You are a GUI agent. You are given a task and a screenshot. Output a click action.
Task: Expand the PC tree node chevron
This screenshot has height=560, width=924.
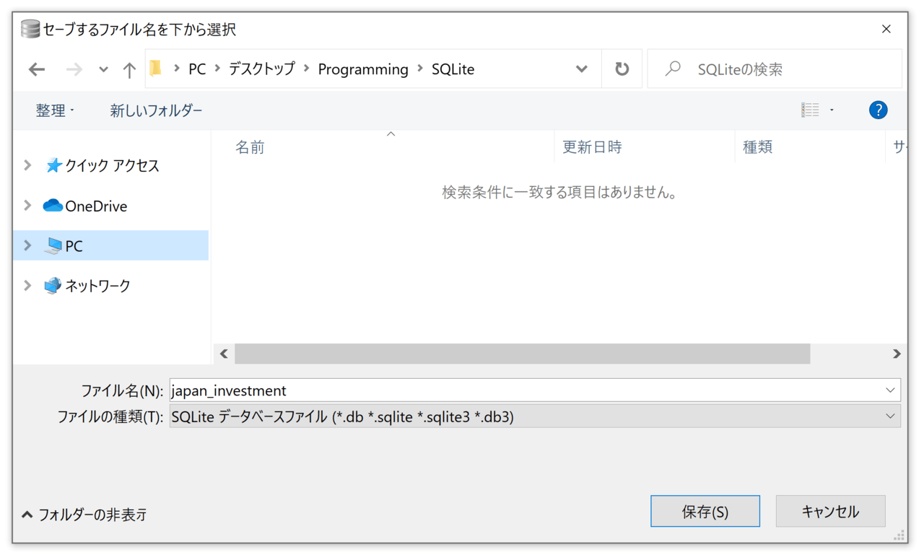click(x=27, y=245)
